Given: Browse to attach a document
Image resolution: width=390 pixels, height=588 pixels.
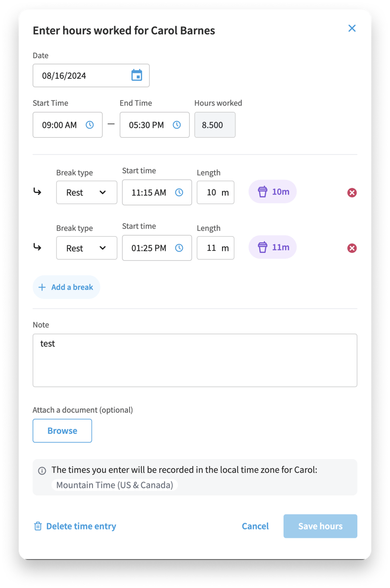Looking at the screenshot, I should 62,431.
